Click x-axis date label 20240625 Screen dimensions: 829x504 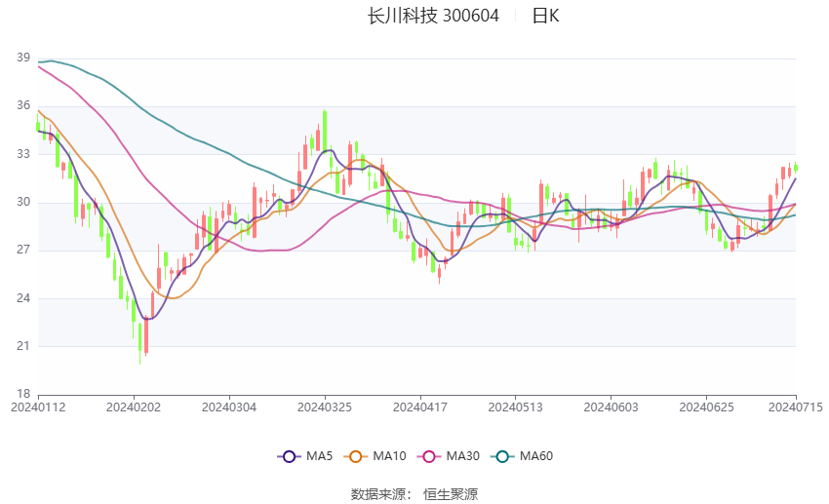pos(707,407)
